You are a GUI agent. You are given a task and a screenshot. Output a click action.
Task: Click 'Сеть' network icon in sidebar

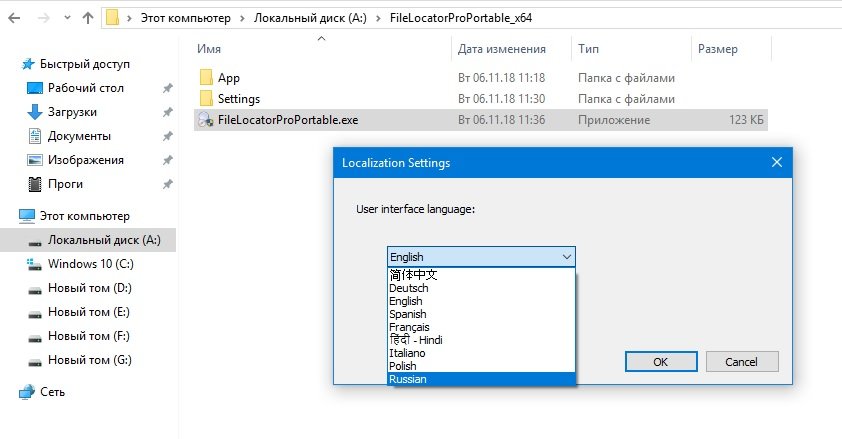26,392
